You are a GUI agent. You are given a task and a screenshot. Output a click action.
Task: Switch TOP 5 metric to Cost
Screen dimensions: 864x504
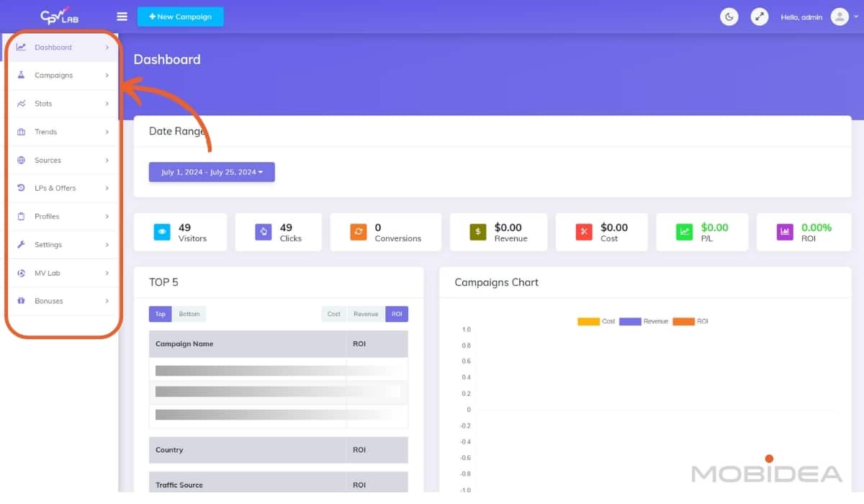click(x=334, y=314)
